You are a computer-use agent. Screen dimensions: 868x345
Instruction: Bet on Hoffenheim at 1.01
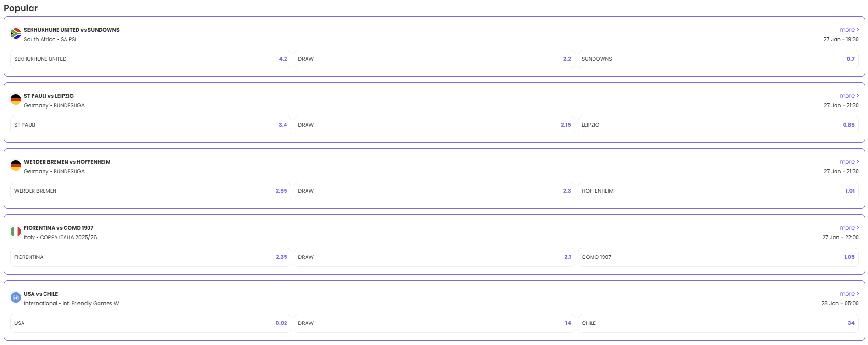coord(718,191)
